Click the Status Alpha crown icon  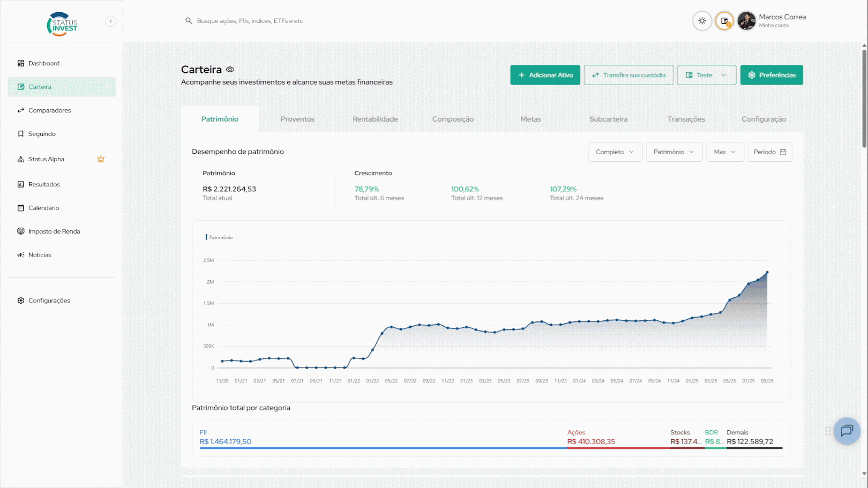pyautogui.click(x=101, y=159)
